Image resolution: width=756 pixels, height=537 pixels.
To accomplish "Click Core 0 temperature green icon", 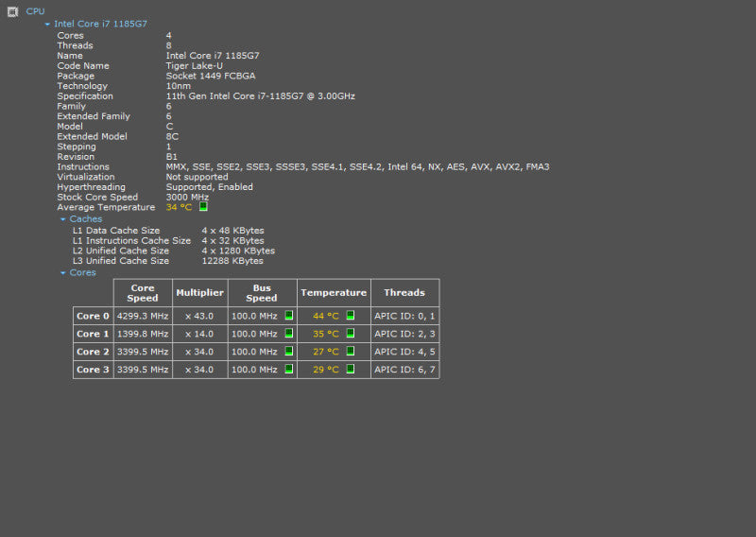I will click(x=351, y=316).
